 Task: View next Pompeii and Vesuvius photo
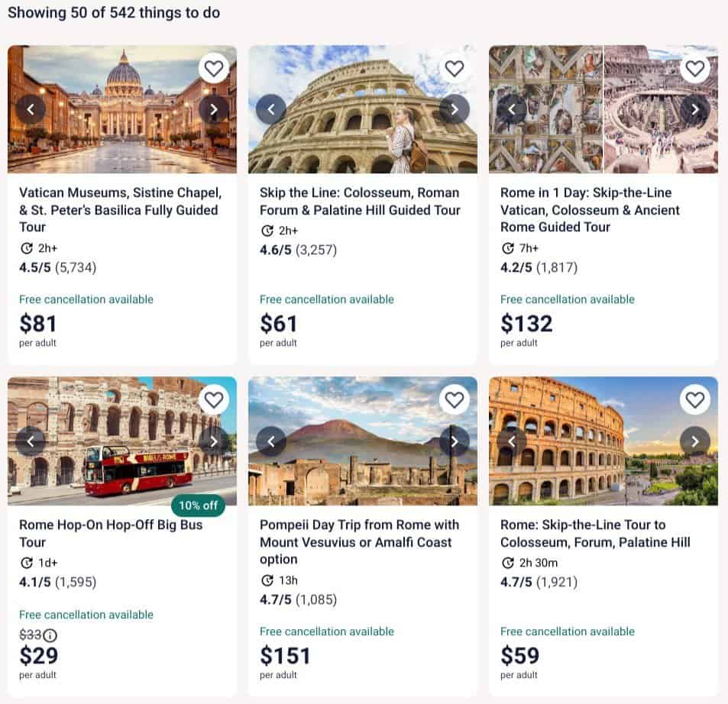[454, 441]
